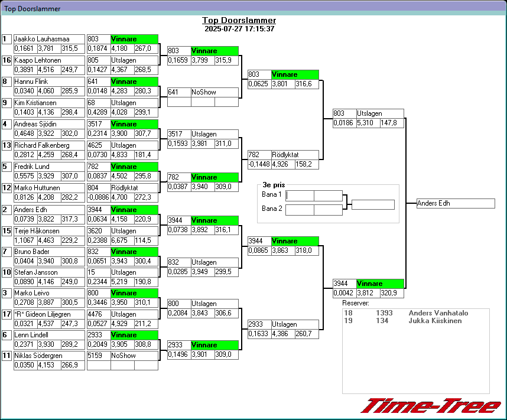Click the first Bana 2 input field
Viewport: 507px width, 420px height.
click(300, 210)
